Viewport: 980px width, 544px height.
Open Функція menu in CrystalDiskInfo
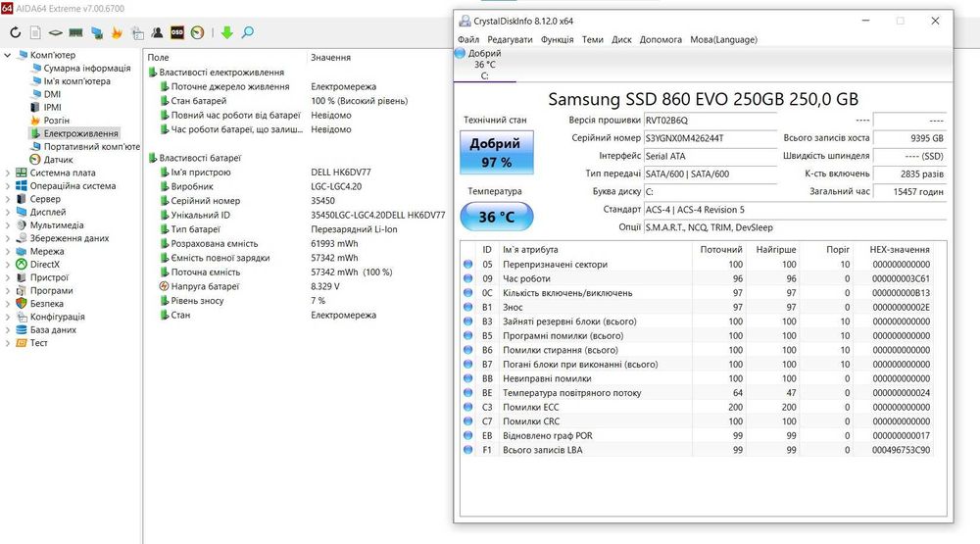coord(557,39)
